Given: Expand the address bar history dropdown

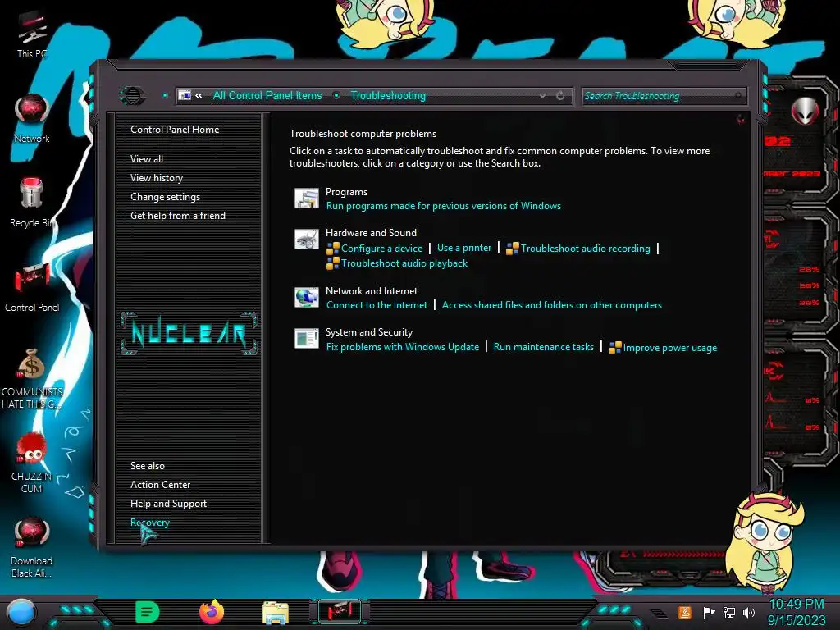Looking at the screenshot, I should pyautogui.click(x=543, y=96).
